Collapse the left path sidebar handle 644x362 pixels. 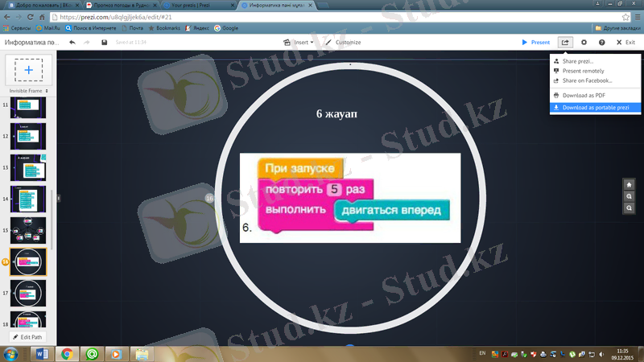pyautogui.click(x=58, y=197)
